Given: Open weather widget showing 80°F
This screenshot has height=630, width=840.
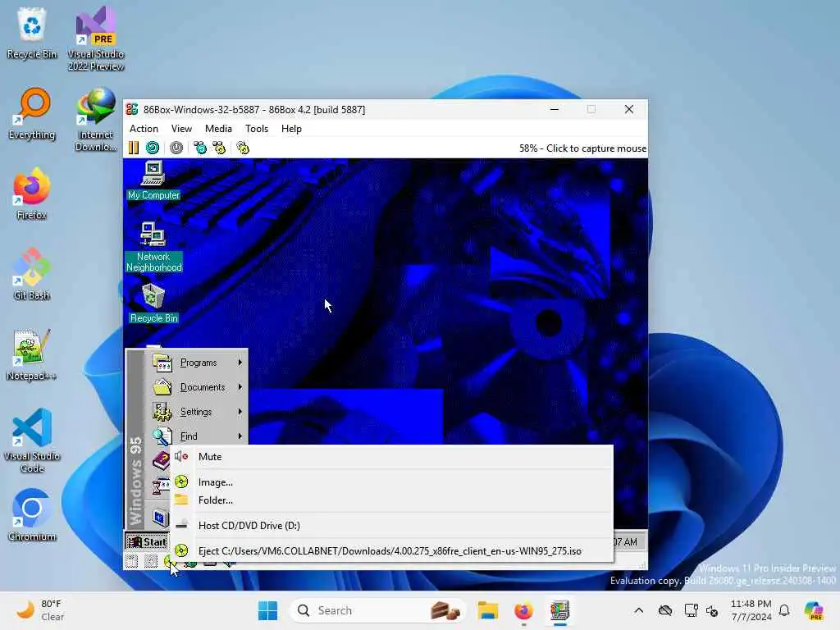Looking at the screenshot, I should 39,610.
